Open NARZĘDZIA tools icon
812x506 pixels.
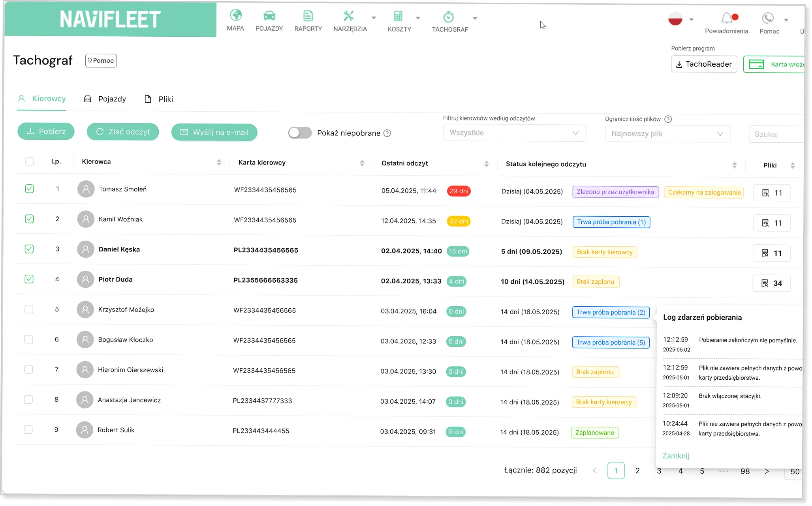348,16
